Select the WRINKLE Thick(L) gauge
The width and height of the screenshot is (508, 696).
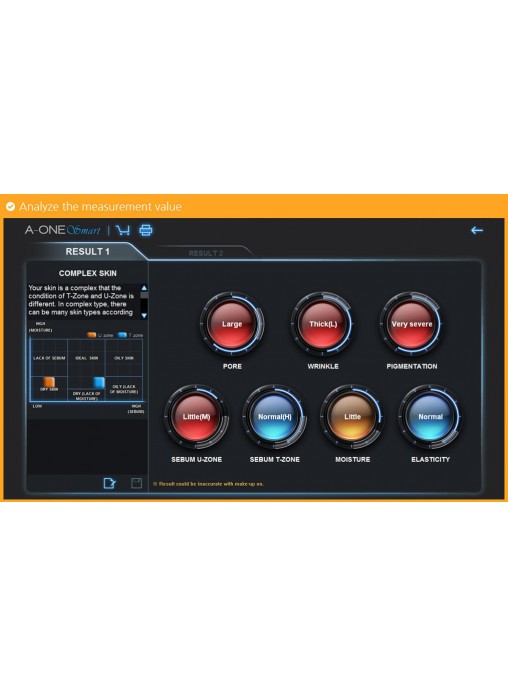coord(323,324)
